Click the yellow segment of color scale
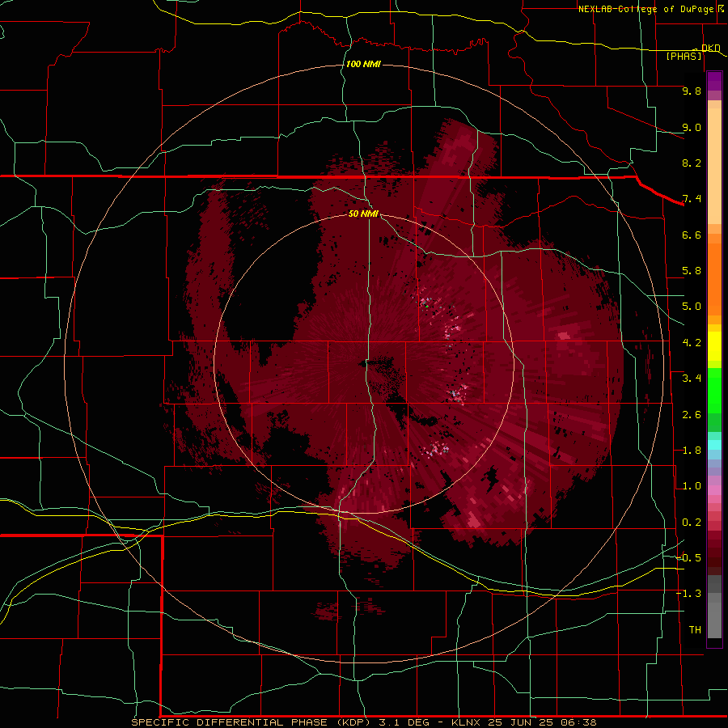The image size is (728, 728). pyautogui.click(x=714, y=346)
